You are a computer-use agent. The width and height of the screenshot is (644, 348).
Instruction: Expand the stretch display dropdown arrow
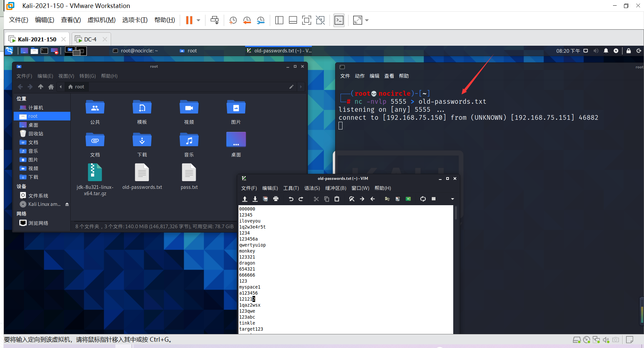(367, 20)
